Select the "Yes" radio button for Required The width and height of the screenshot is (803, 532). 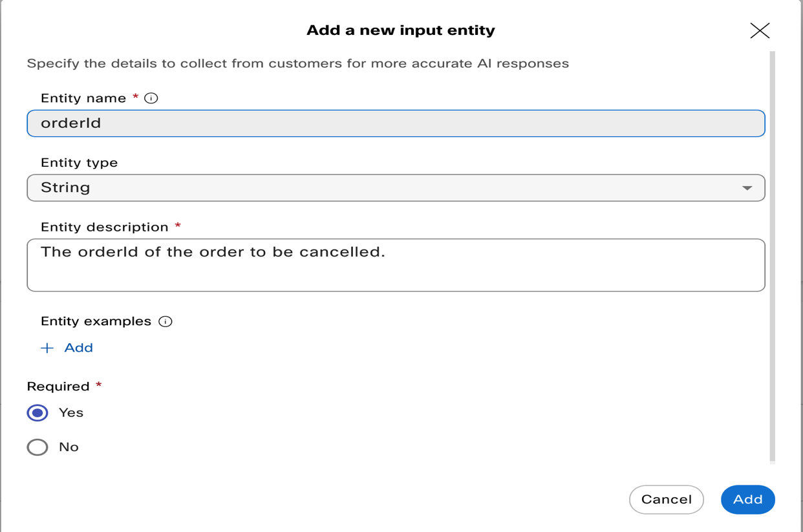tap(37, 413)
